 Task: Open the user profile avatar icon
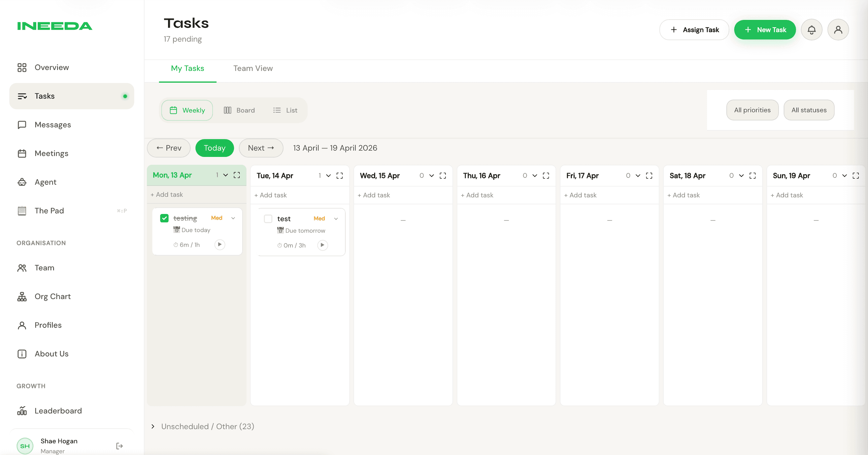(x=838, y=30)
